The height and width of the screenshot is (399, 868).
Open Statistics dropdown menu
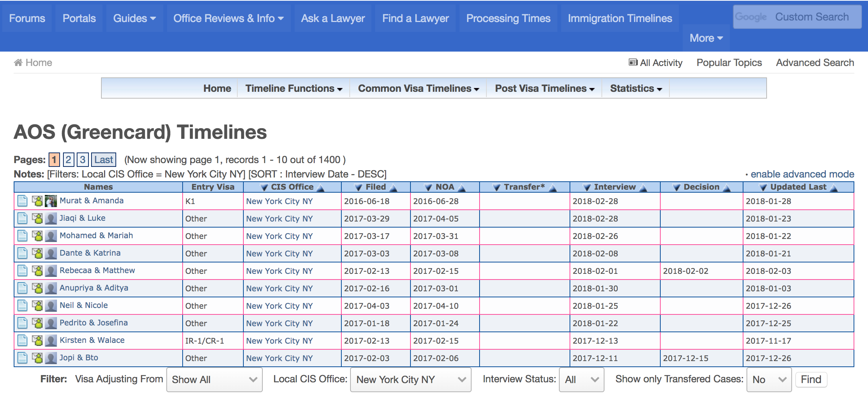pyautogui.click(x=636, y=88)
